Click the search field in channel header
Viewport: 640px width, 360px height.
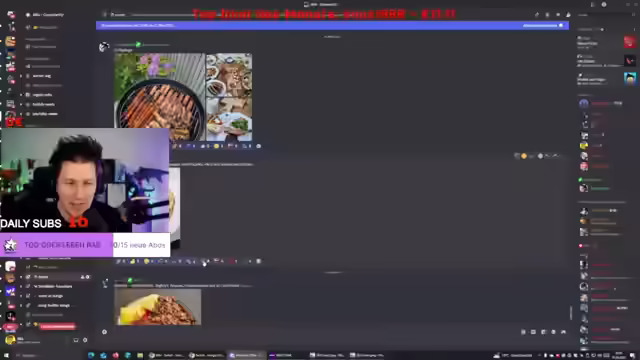[606, 15]
